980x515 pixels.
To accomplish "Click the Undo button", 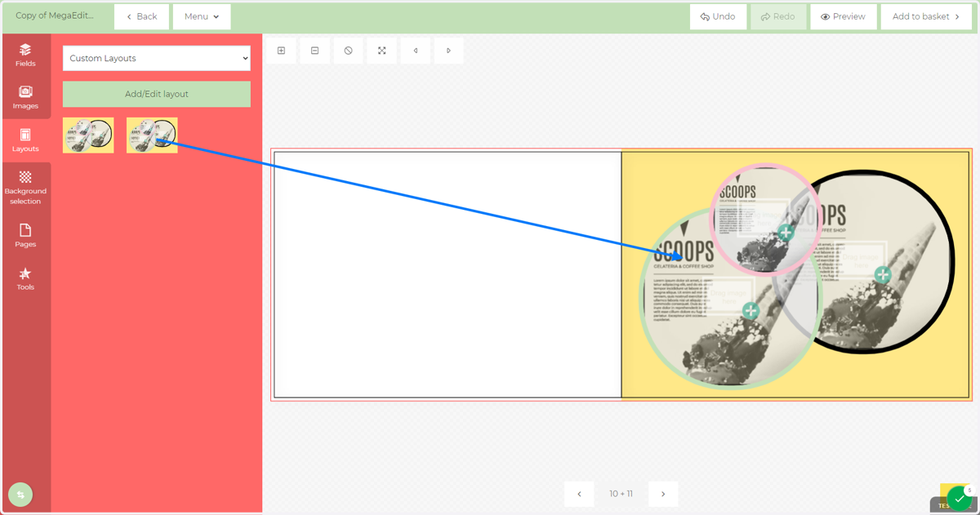I will pyautogui.click(x=718, y=16).
